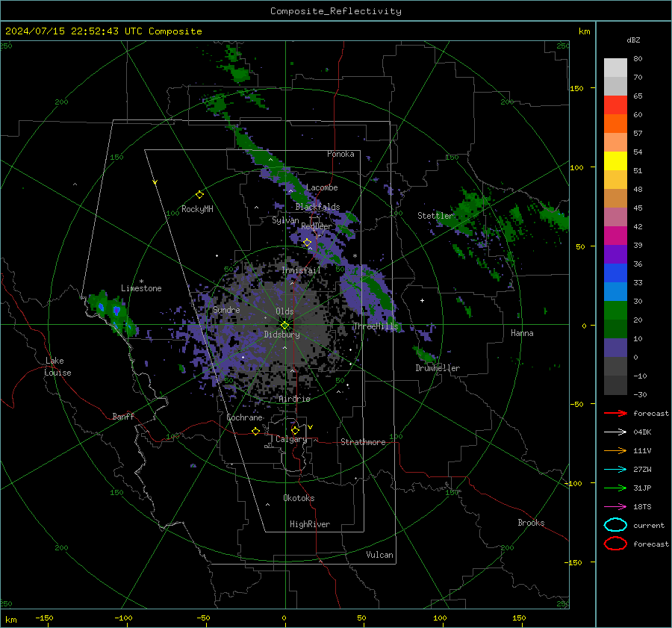Click the Sundre label
Image resolution: width=672 pixels, height=628 pixels.
[x=226, y=309]
